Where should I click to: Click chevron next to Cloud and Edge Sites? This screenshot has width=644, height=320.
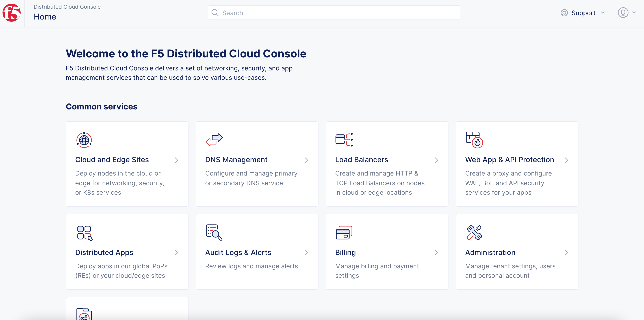pos(177,160)
